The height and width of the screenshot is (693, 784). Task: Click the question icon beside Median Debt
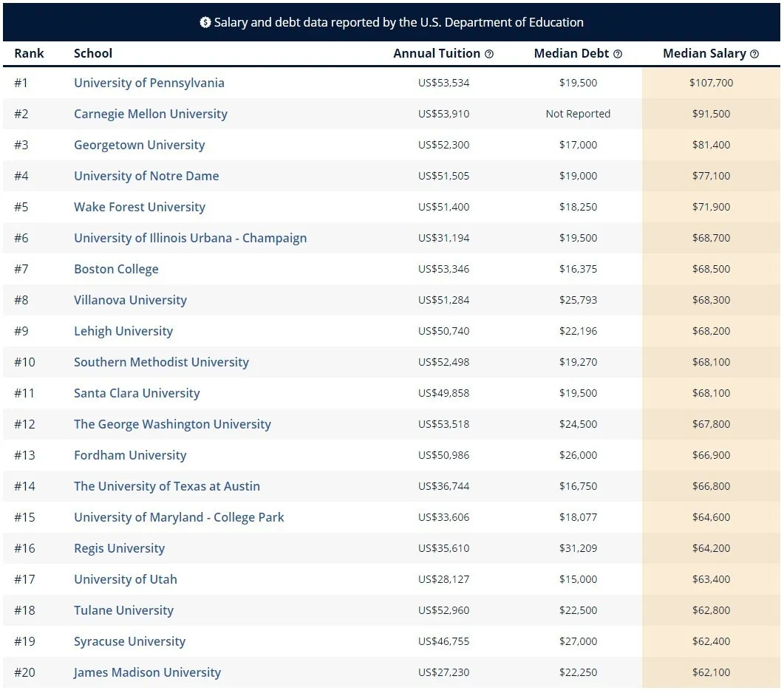coord(618,54)
